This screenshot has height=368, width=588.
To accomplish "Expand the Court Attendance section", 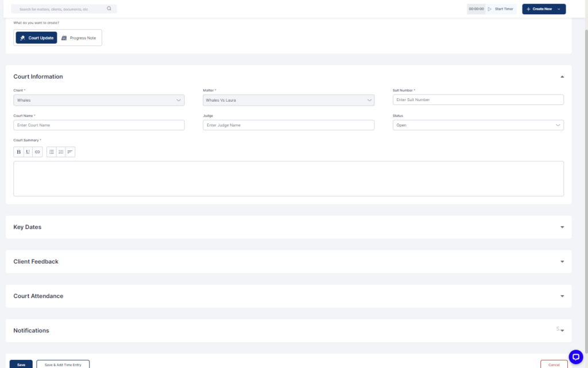I will click(562, 296).
